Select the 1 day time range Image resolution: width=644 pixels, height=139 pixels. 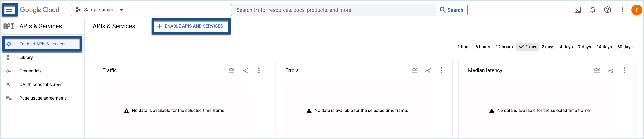[527, 47]
